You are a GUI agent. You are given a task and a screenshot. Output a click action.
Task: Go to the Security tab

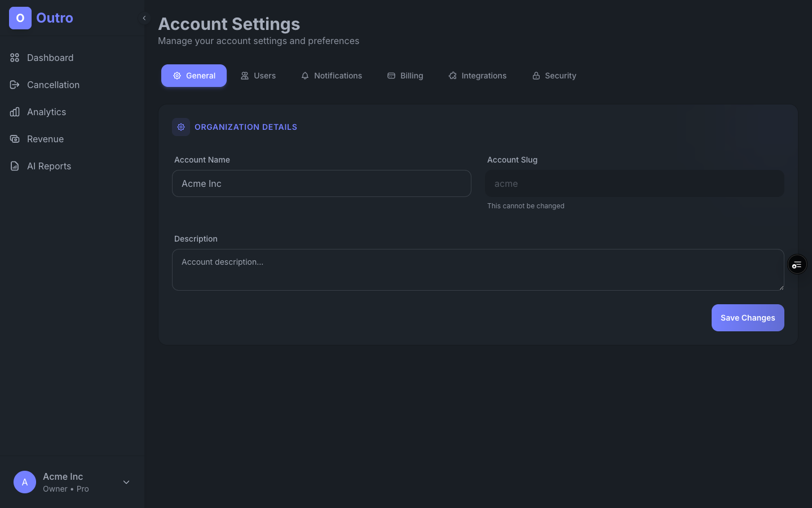(554, 76)
